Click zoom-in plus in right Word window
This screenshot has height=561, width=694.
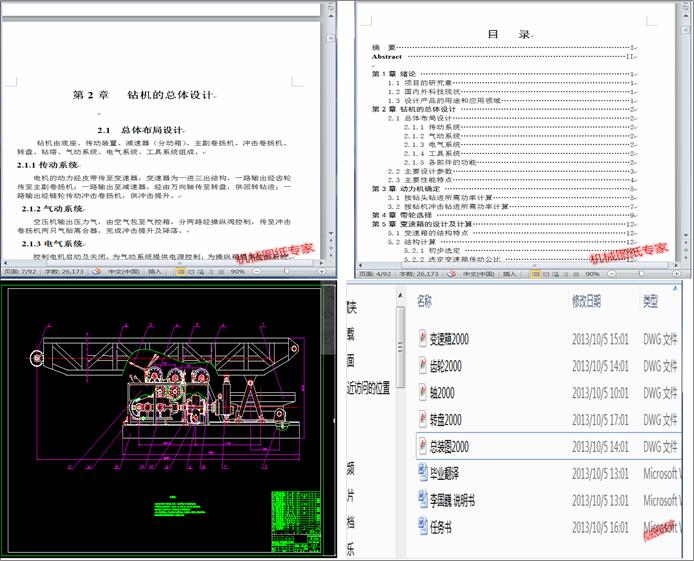pos(677,274)
